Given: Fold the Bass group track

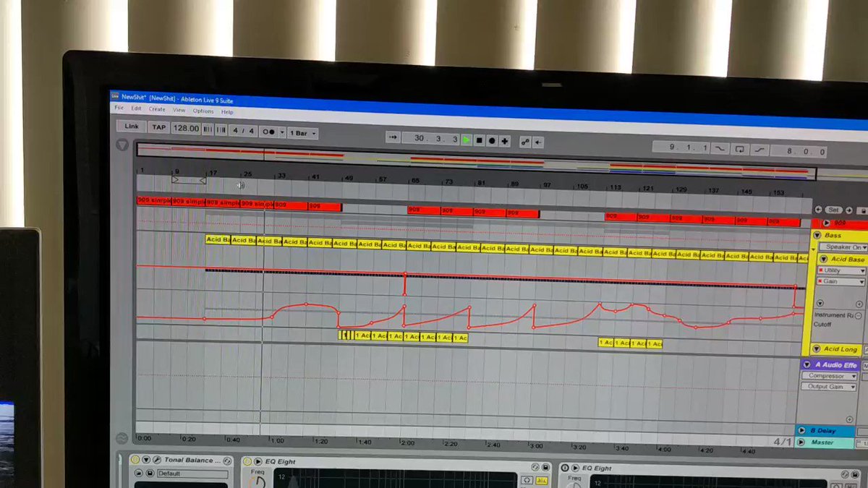Looking at the screenshot, I should tap(817, 235).
